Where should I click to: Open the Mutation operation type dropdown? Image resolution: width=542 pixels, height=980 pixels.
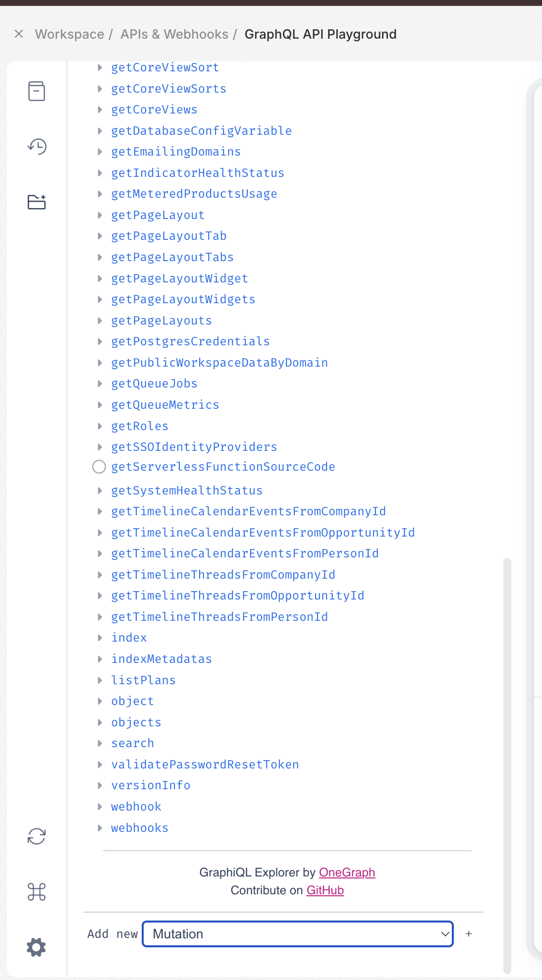click(298, 934)
